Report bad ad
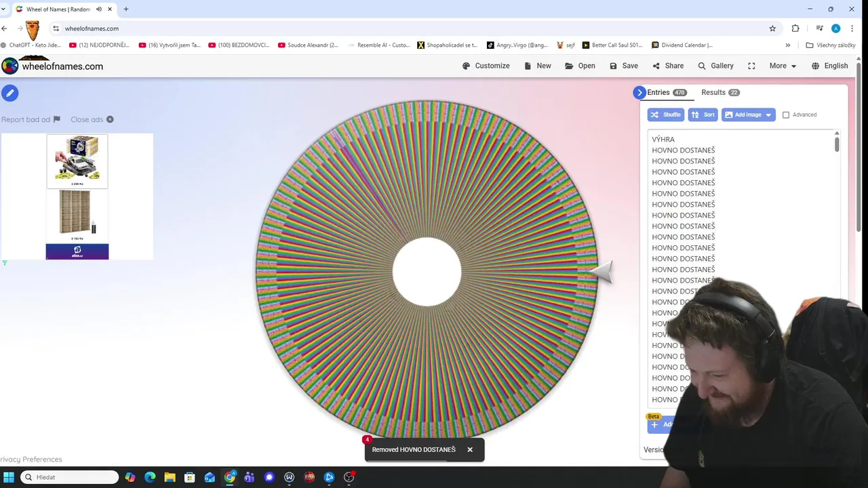This screenshot has height=488, width=868. click(31, 119)
